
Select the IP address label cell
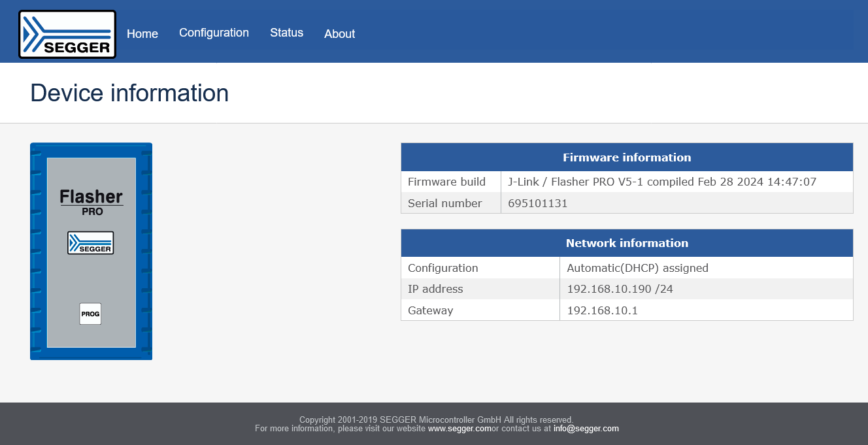480,289
